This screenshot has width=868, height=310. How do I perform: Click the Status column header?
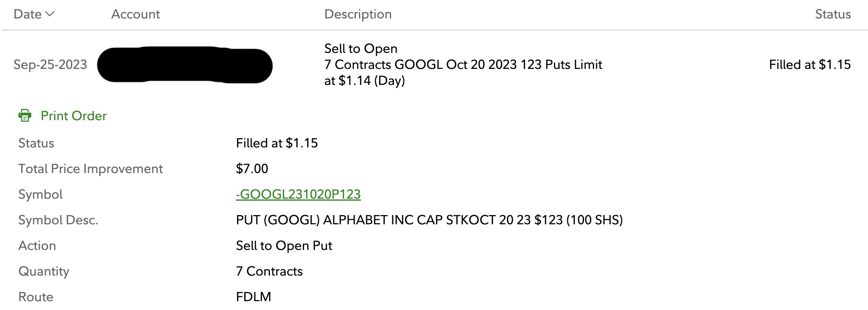[x=833, y=14]
